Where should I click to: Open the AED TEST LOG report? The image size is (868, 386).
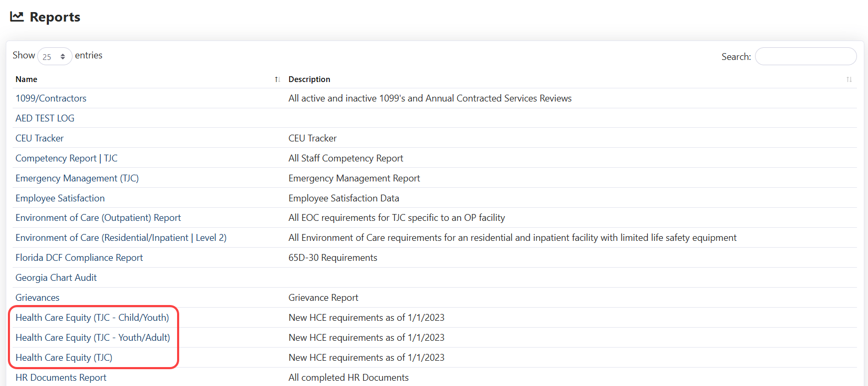coord(45,118)
